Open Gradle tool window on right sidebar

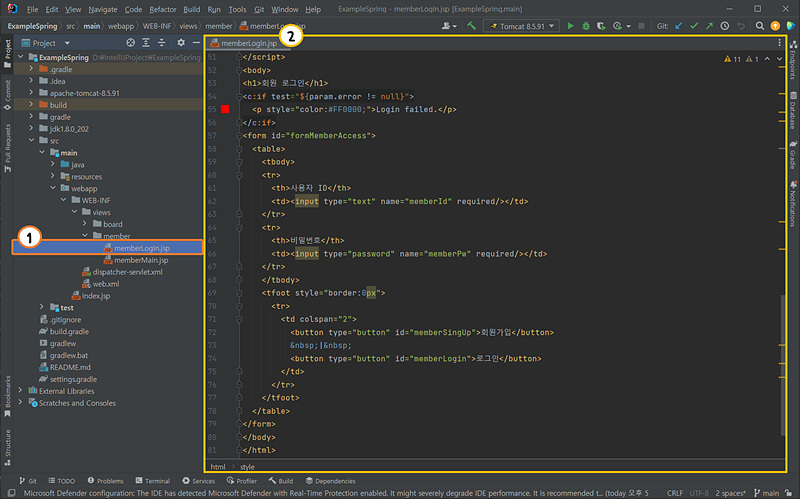793,155
